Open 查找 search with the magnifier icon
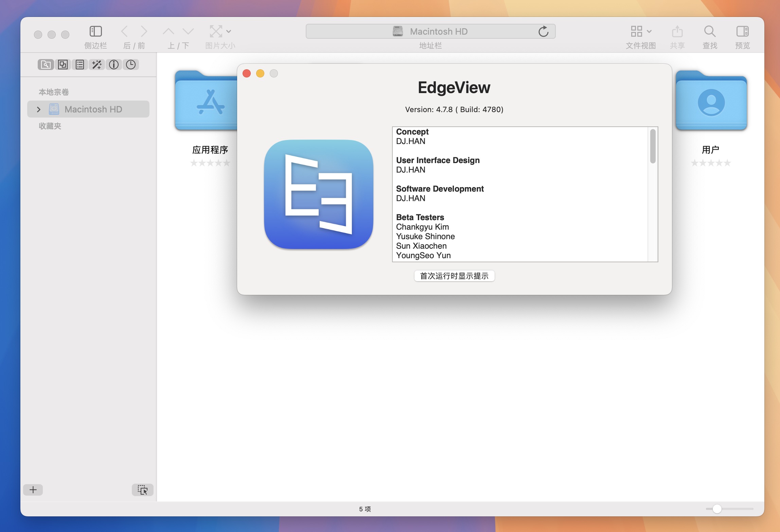The width and height of the screenshot is (780, 532). tap(710, 31)
